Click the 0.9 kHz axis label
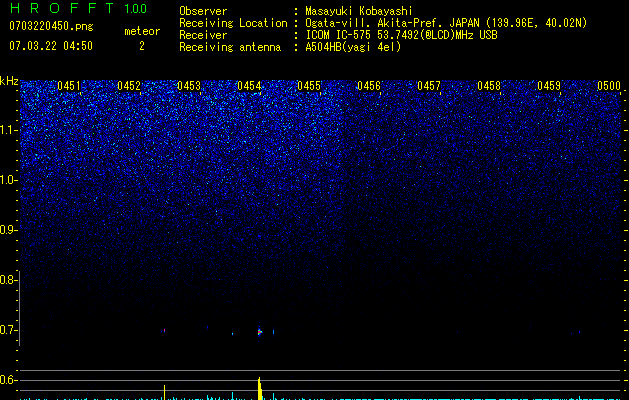629x400 pixels. (x=8, y=230)
